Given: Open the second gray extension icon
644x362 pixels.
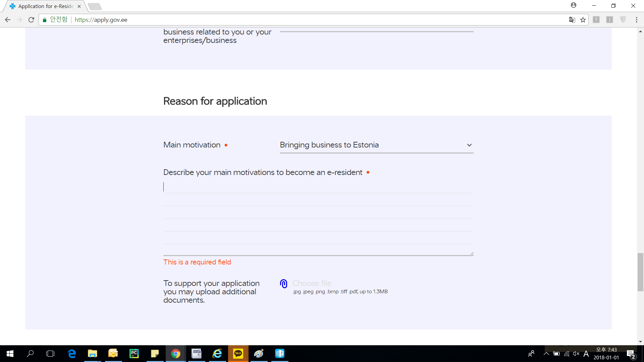Looking at the screenshot, I should [x=609, y=20].
